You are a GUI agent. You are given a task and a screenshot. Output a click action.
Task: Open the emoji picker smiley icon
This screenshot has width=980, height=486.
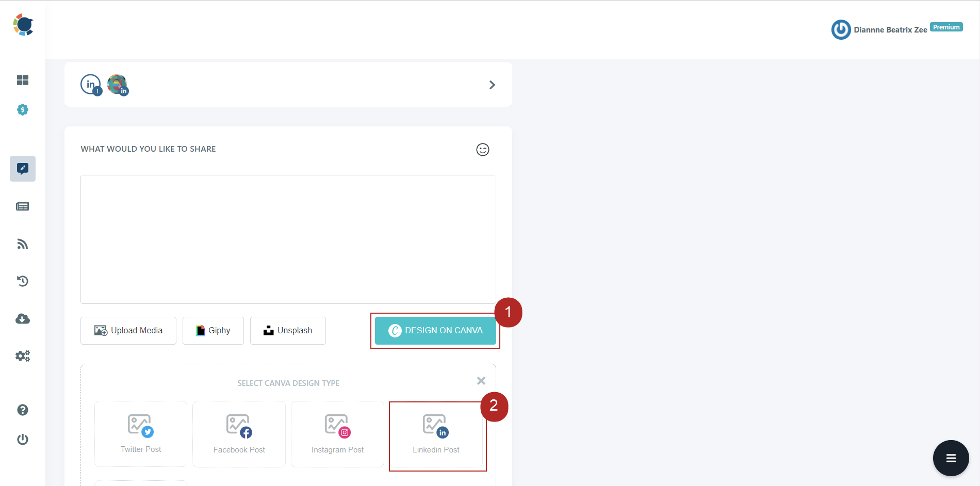click(x=483, y=150)
